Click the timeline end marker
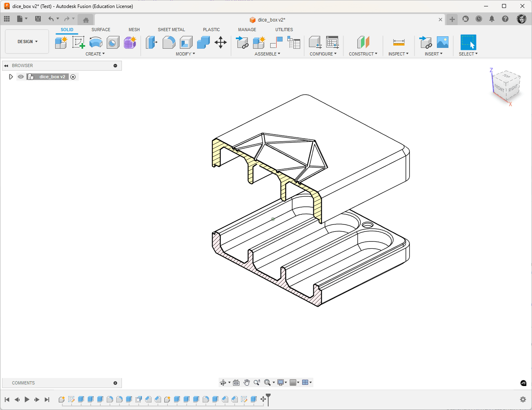The image size is (532, 410). coord(268,399)
